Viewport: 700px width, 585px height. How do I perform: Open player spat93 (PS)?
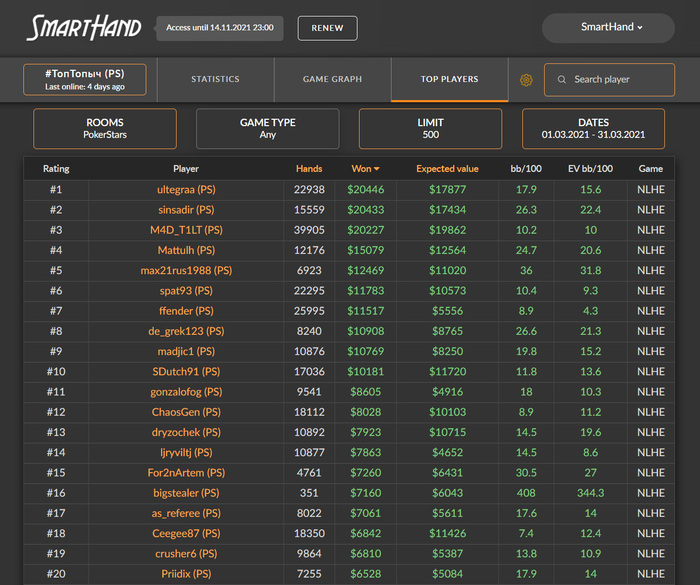click(186, 291)
